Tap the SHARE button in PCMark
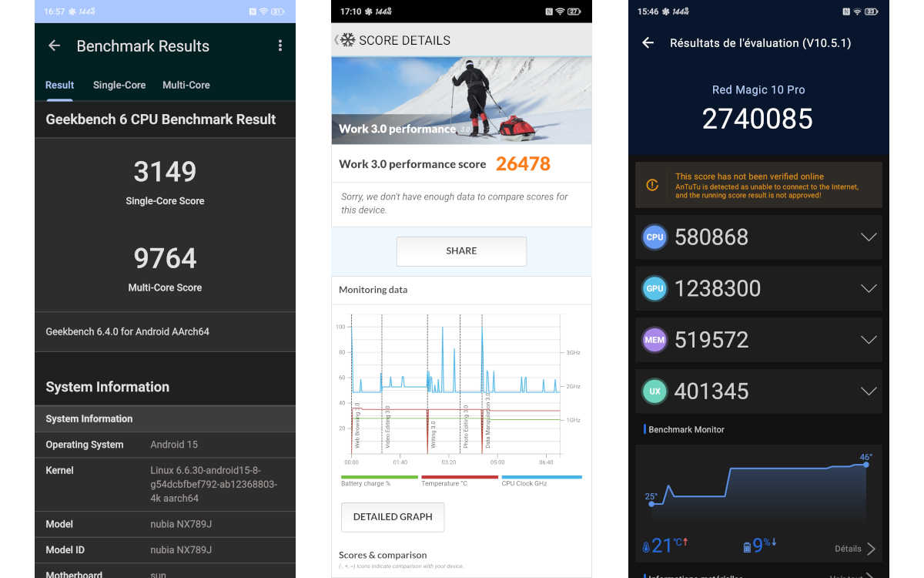This screenshot has width=924, height=578. pos(461,251)
